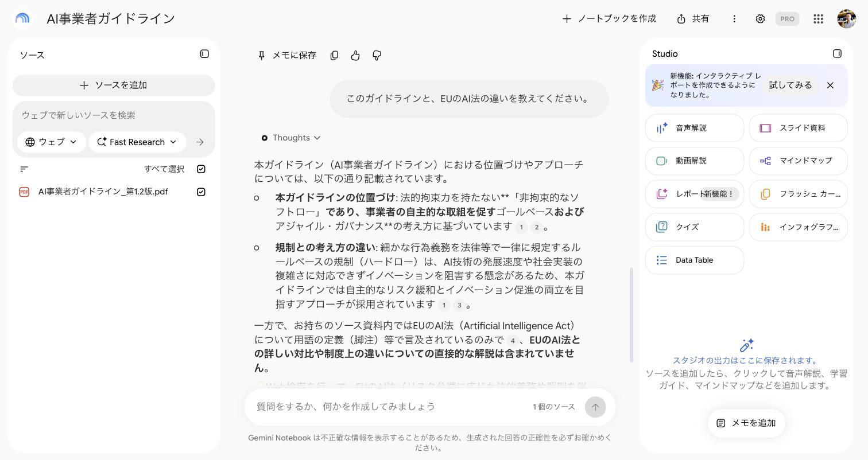Click ソースを追加 button
The height and width of the screenshot is (460, 868).
[x=114, y=85]
